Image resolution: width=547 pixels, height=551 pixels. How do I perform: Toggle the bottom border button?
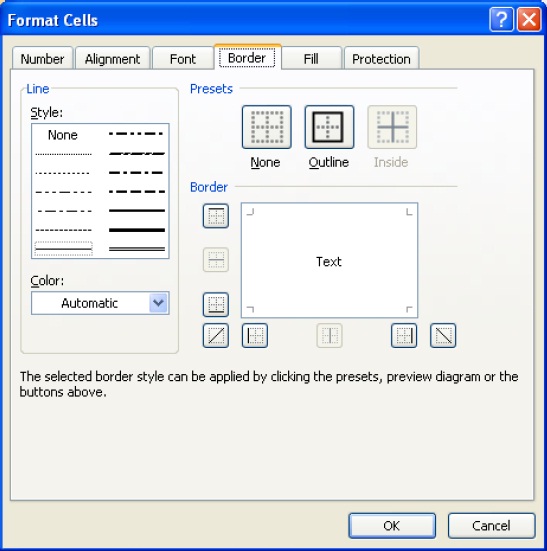click(216, 304)
